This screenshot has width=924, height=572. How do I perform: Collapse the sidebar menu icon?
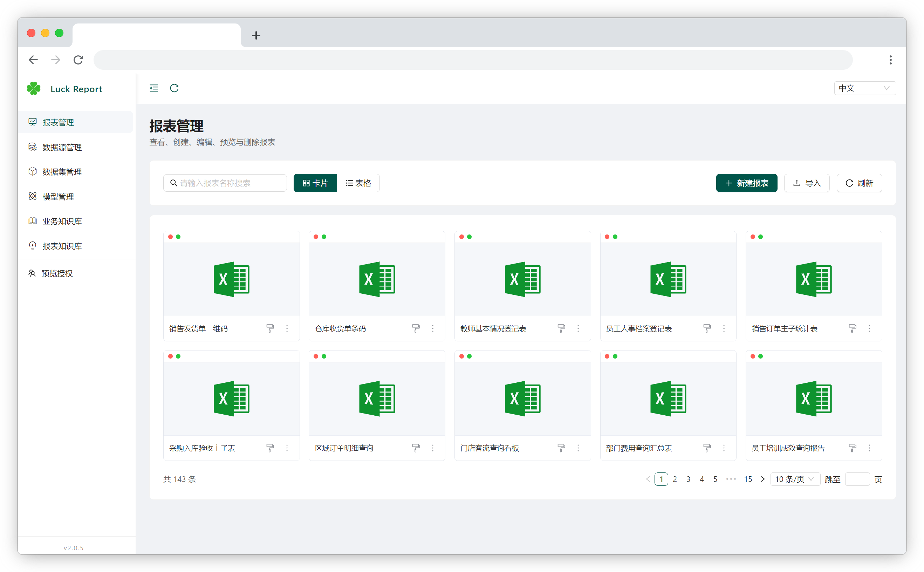point(153,88)
